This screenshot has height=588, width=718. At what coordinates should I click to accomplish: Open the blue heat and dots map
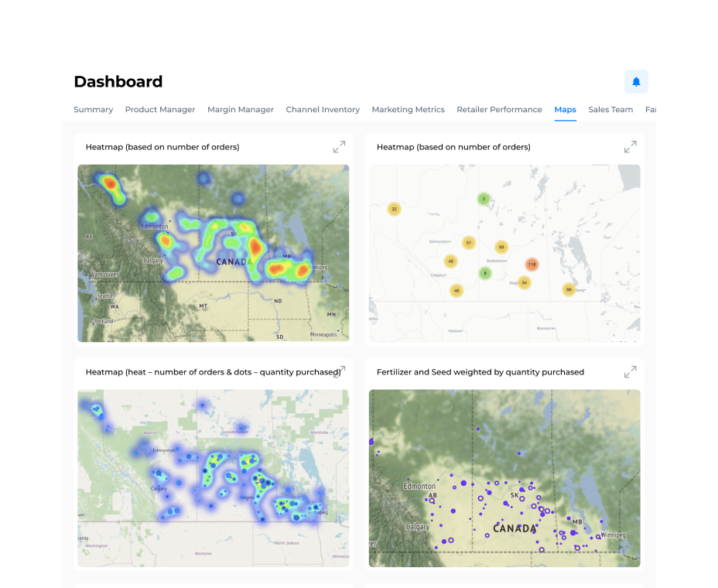pos(214,479)
